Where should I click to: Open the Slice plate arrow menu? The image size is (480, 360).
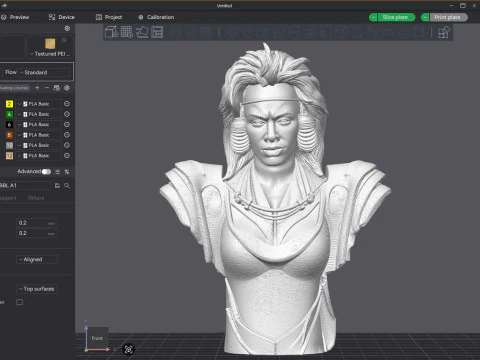(x=373, y=17)
